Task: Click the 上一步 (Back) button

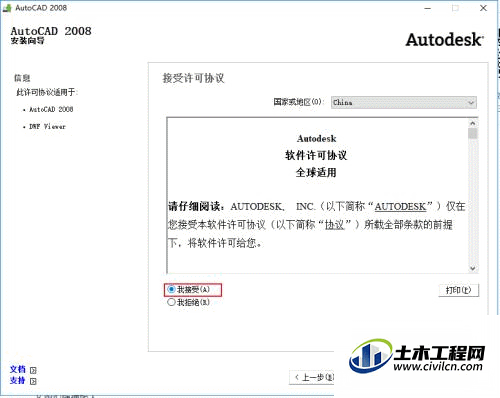Action: point(312,377)
